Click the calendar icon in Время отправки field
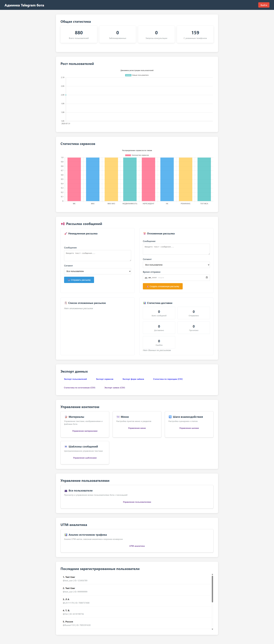The image size is (274, 644). 207,278
